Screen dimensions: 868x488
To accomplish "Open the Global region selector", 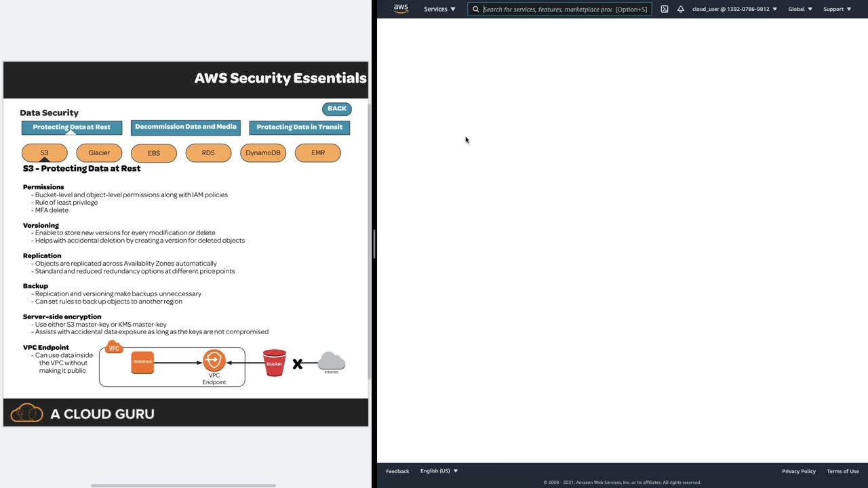I will pyautogui.click(x=800, y=9).
